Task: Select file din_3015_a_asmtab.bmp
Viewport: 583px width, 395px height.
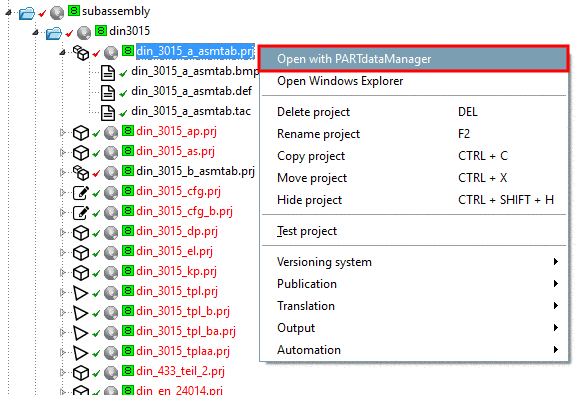Action: tap(195, 71)
